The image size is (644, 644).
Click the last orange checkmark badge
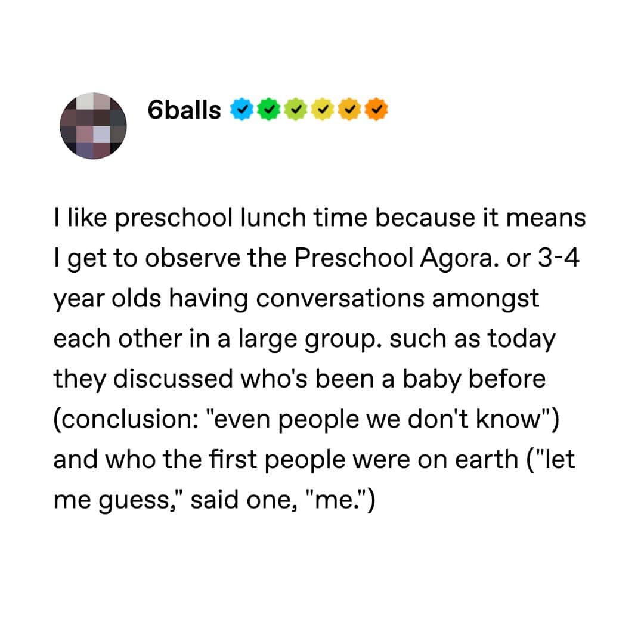pyautogui.click(x=376, y=110)
